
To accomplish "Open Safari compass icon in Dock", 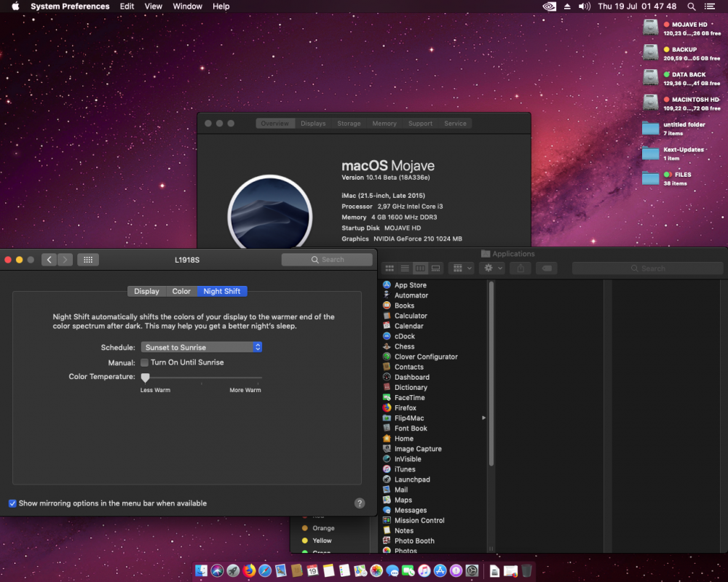I will click(265, 570).
